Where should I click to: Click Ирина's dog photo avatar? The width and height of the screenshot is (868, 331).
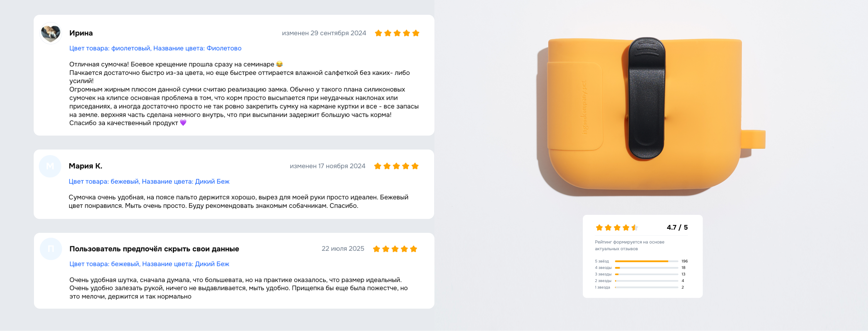coord(51,33)
